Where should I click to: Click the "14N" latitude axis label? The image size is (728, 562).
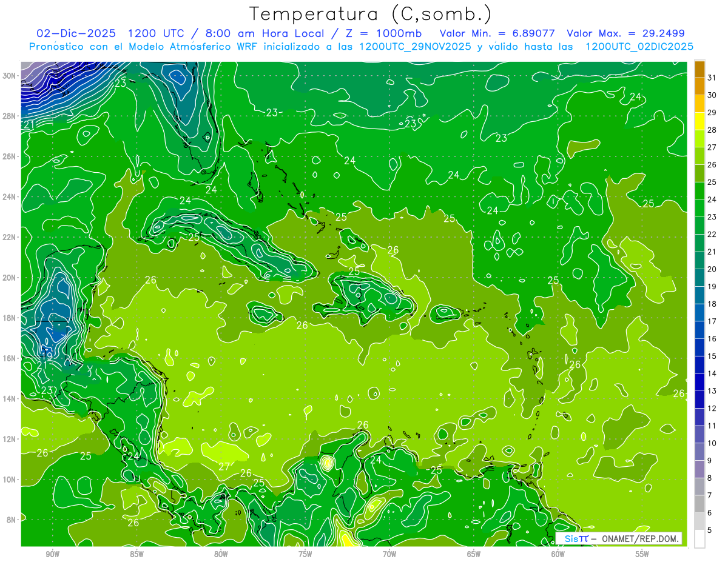point(10,398)
